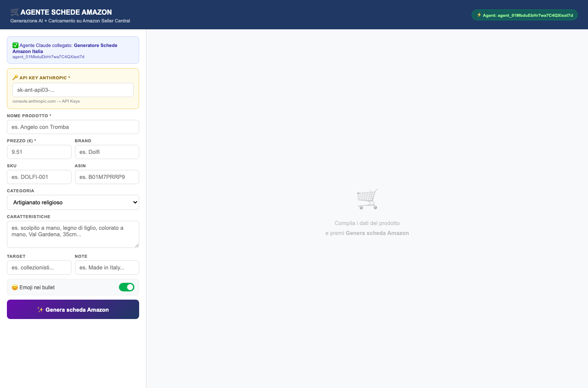Click the CATEGORIA field label
The image size is (588, 388).
click(20, 191)
